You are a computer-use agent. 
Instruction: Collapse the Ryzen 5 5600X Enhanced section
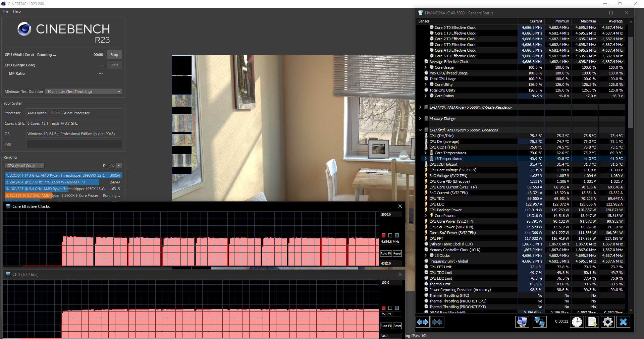pyautogui.click(x=420, y=130)
